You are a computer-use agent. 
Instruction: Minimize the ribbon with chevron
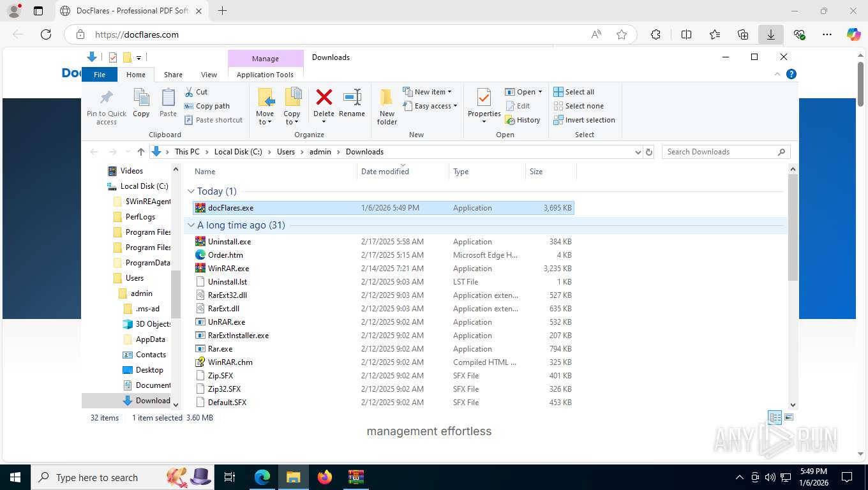click(777, 74)
